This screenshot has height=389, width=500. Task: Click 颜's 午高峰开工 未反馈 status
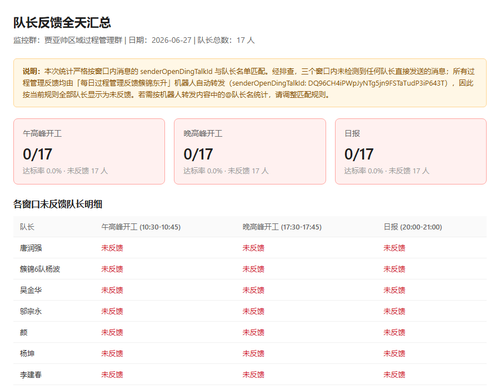pos(112,332)
